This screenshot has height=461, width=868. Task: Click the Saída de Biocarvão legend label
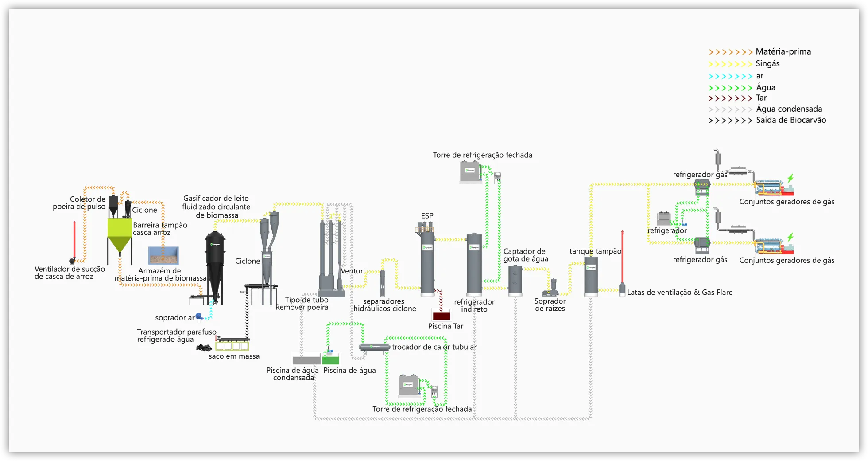pyautogui.click(x=791, y=120)
